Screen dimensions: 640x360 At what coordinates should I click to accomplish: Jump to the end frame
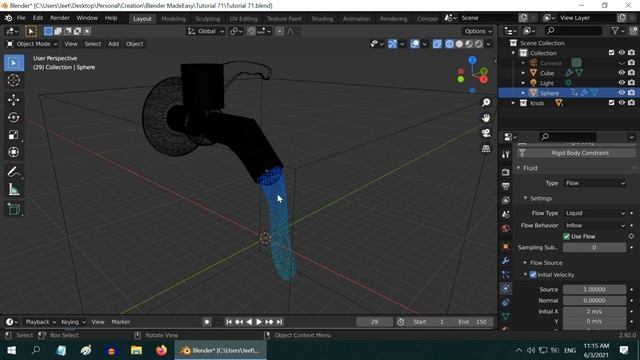click(x=280, y=322)
